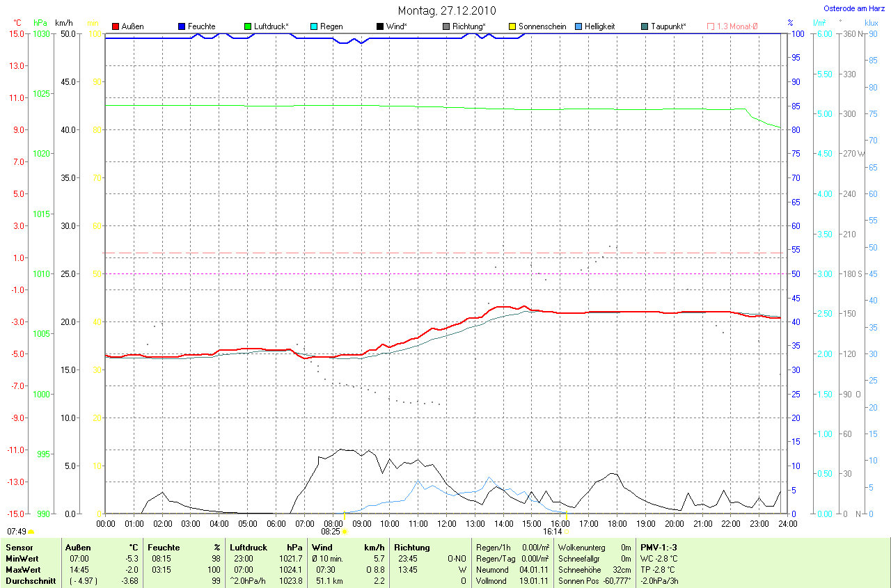The image size is (891, 588).
Task: Toggle the 1.3 Monat-Ø checkbox
Action: click(711, 26)
